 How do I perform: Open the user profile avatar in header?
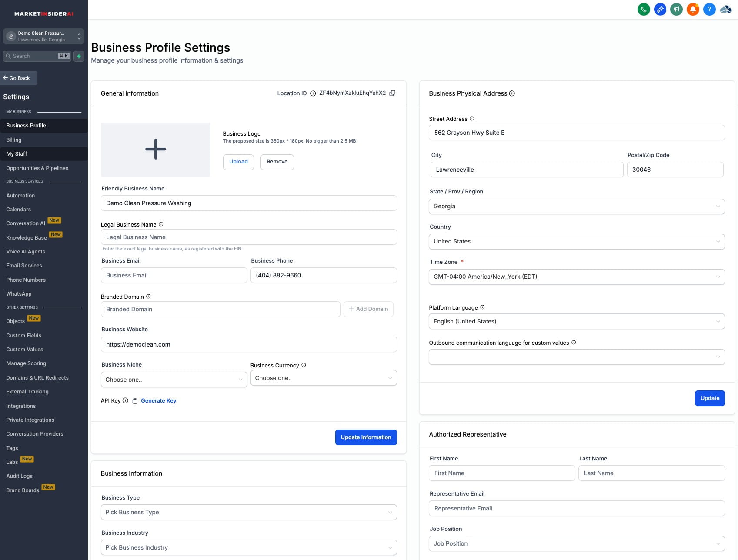pos(726,9)
